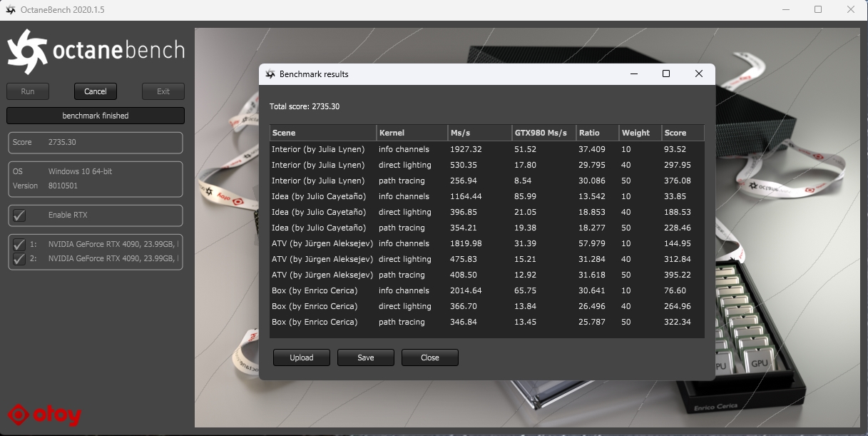The image size is (868, 436).
Task: Toggle the Enable RTX checkbox
Action: click(19, 215)
